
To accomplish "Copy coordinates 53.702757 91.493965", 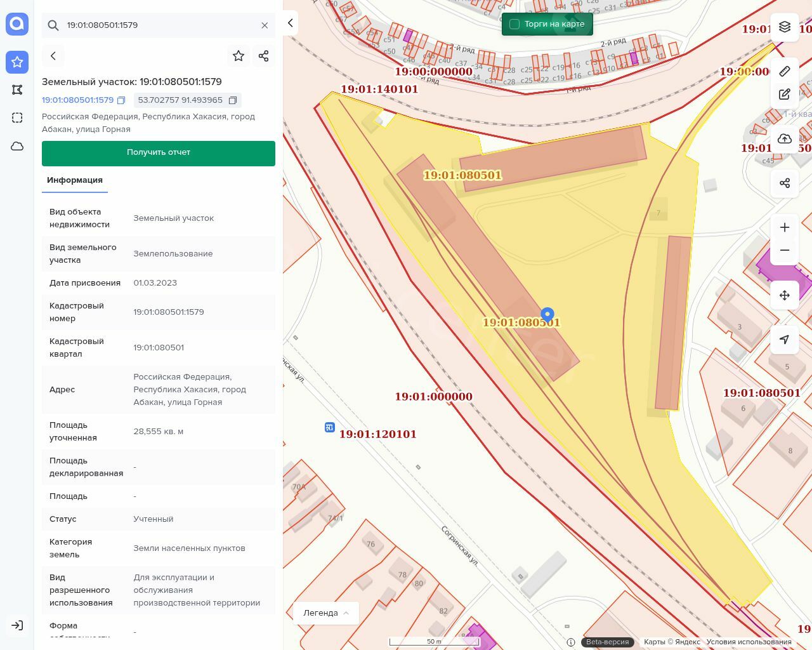I will [233, 100].
